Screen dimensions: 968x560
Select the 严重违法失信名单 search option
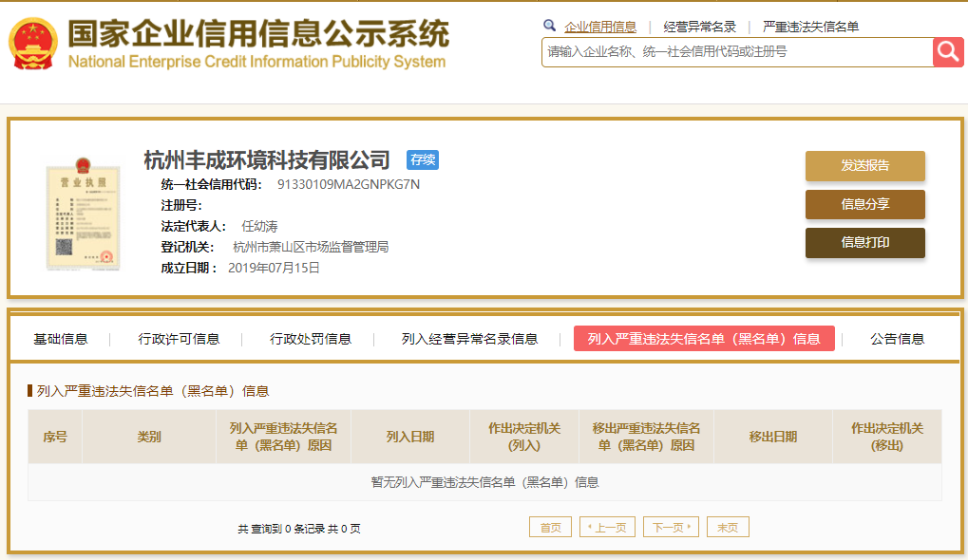point(810,27)
